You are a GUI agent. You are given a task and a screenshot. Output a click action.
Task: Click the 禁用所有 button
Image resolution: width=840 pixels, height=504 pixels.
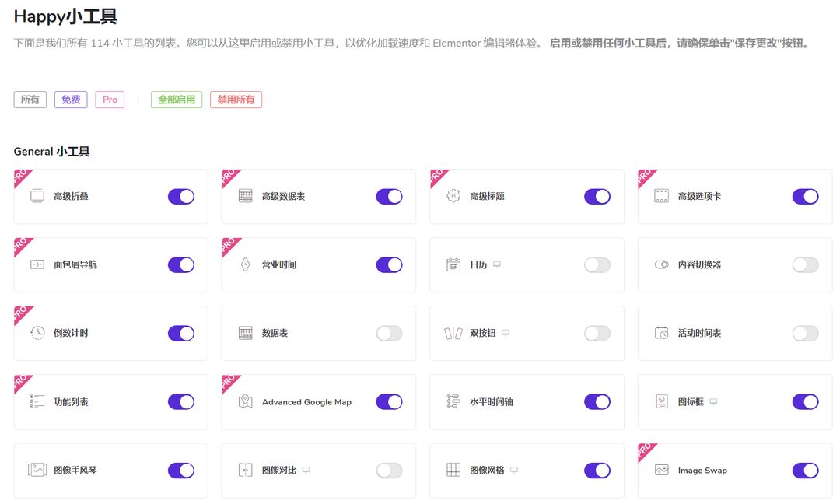click(x=236, y=99)
